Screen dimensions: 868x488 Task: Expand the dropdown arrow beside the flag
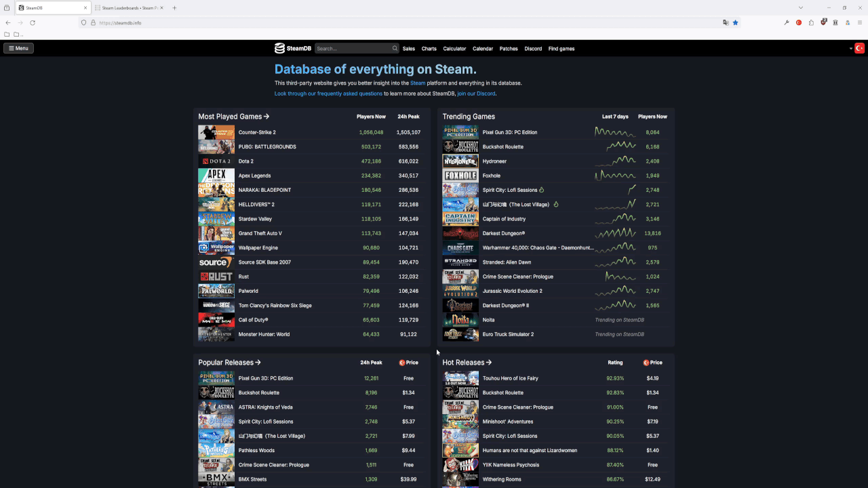tap(851, 49)
